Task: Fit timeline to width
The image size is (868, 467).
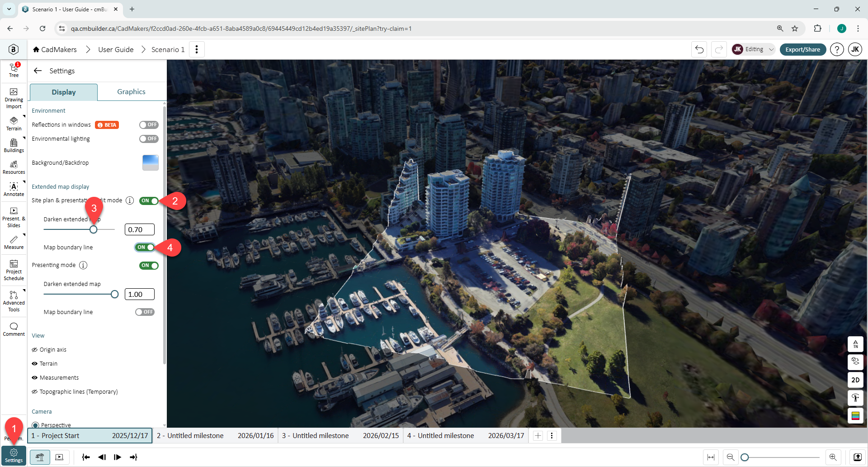Action: coord(711,457)
